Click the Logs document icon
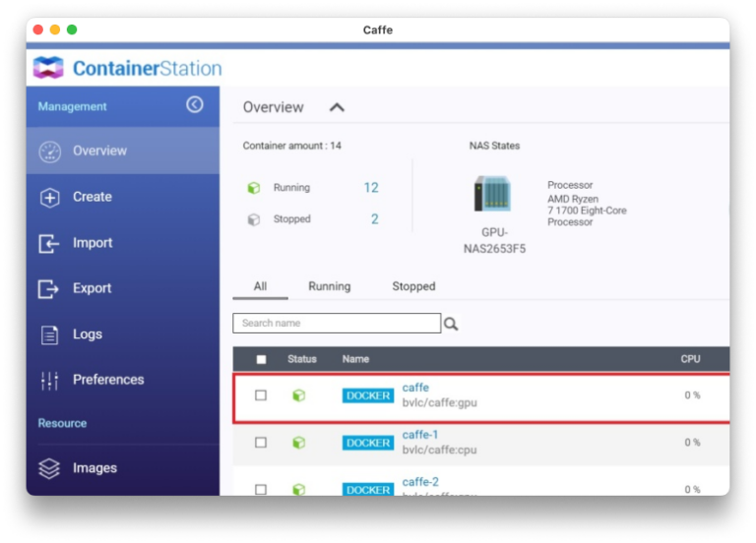Viewport: 756px width, 543px height. tap(49, 334)
